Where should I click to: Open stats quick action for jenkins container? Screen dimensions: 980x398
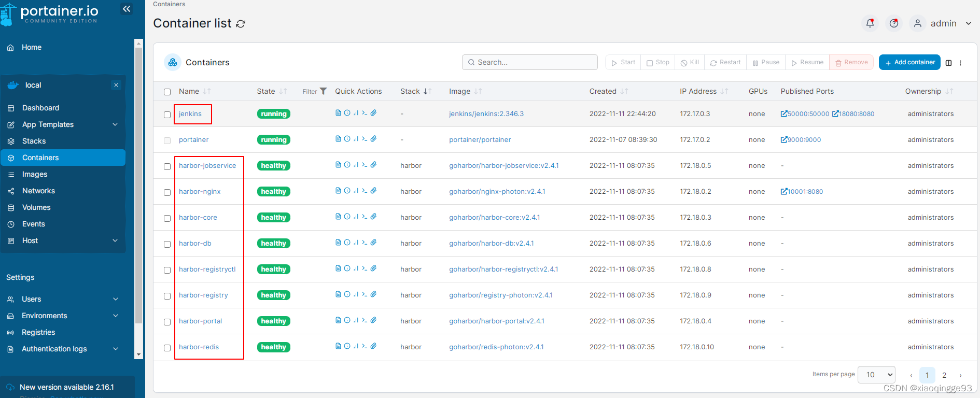click(x=356, y=113)
